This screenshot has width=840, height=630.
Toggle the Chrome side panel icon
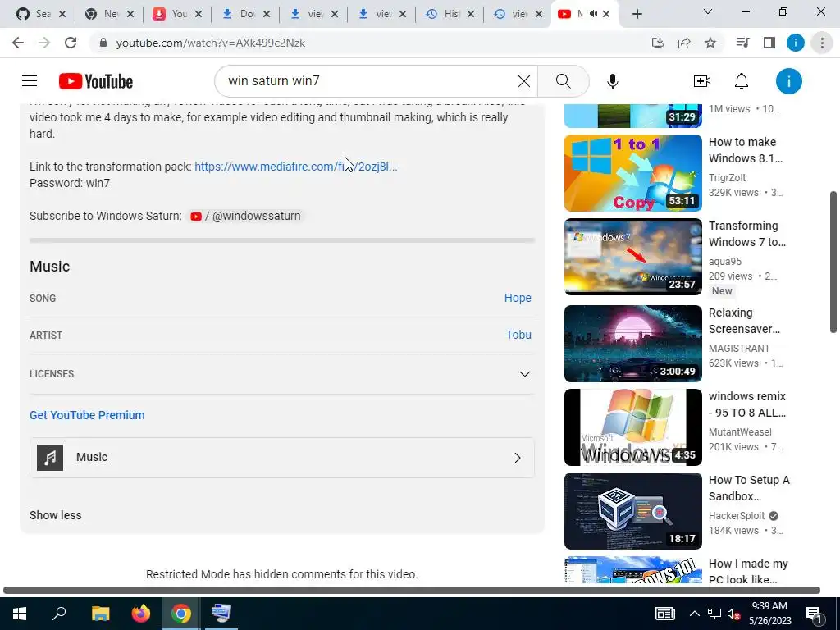coord(769,43)
